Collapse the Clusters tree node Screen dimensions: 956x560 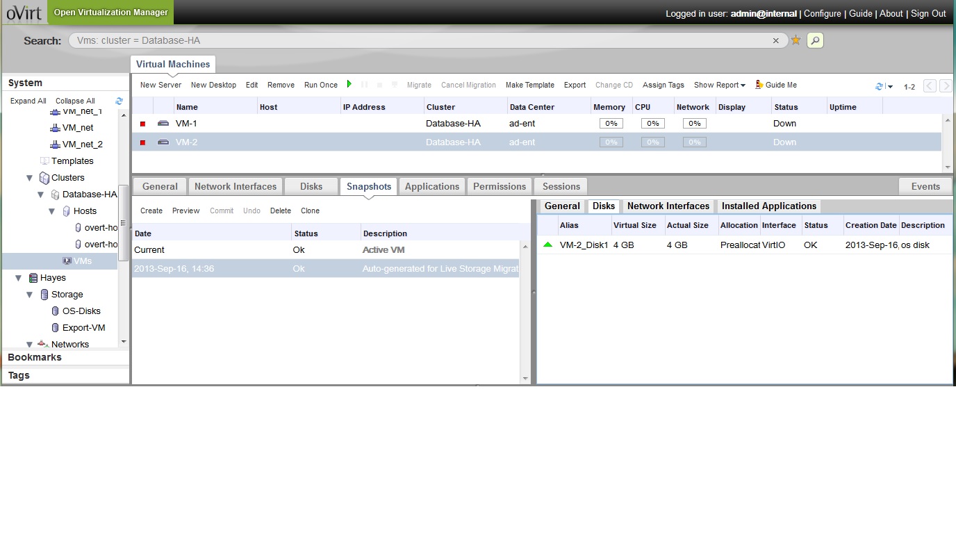(x=30, y=178)
